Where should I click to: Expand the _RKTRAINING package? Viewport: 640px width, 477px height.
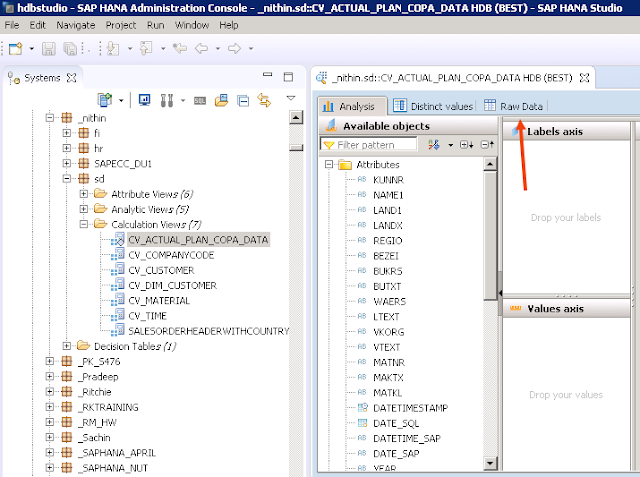49,407
